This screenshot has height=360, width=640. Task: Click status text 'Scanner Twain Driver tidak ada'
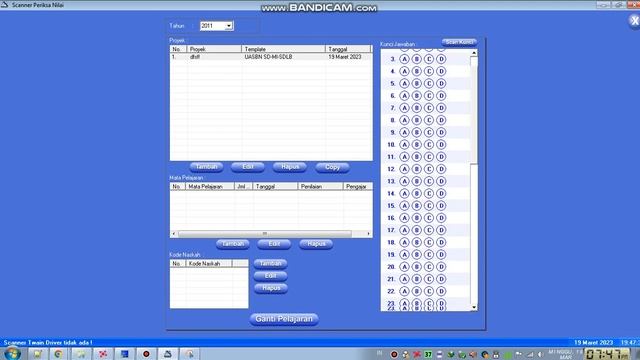pyautogui.click(x=48, y=343)
